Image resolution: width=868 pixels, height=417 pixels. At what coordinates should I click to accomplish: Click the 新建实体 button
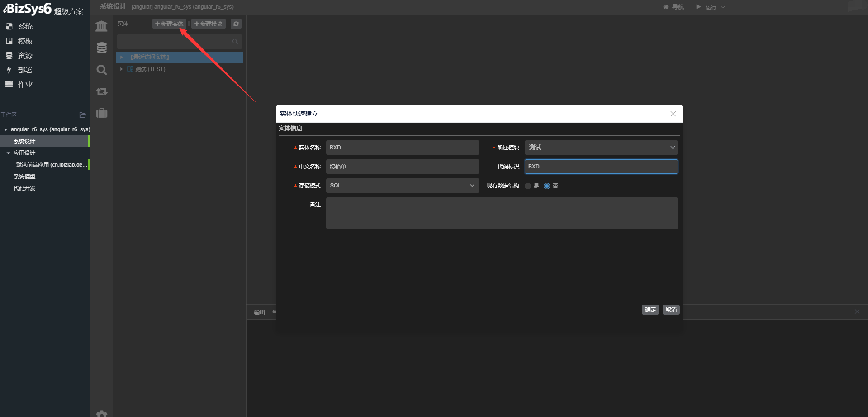pyautogui.click(x=169, y=24)
